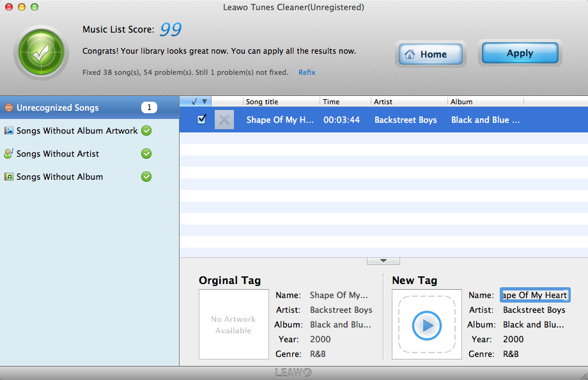Sort by Time column header
Viewport: 588px width, 380px height.
(345, 101)
